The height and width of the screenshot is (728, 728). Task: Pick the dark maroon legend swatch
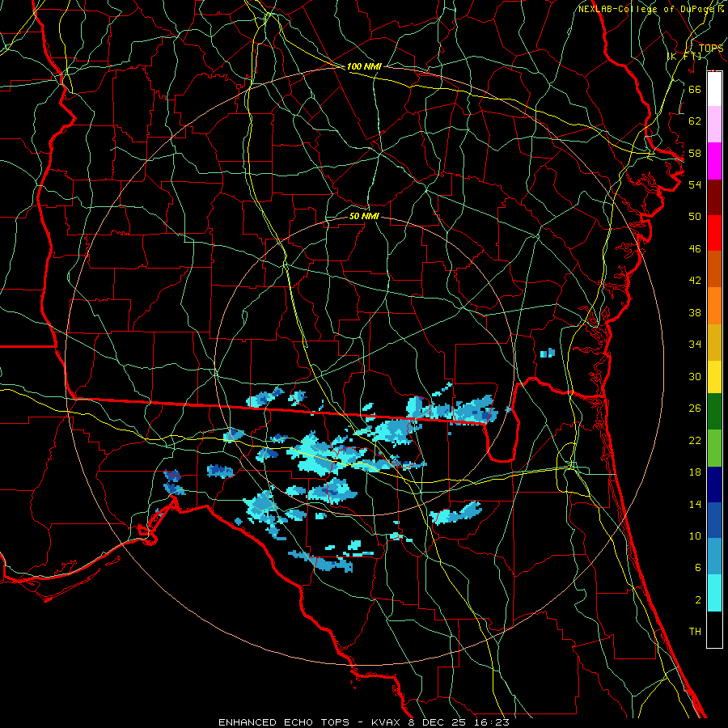tap(714, 197)
